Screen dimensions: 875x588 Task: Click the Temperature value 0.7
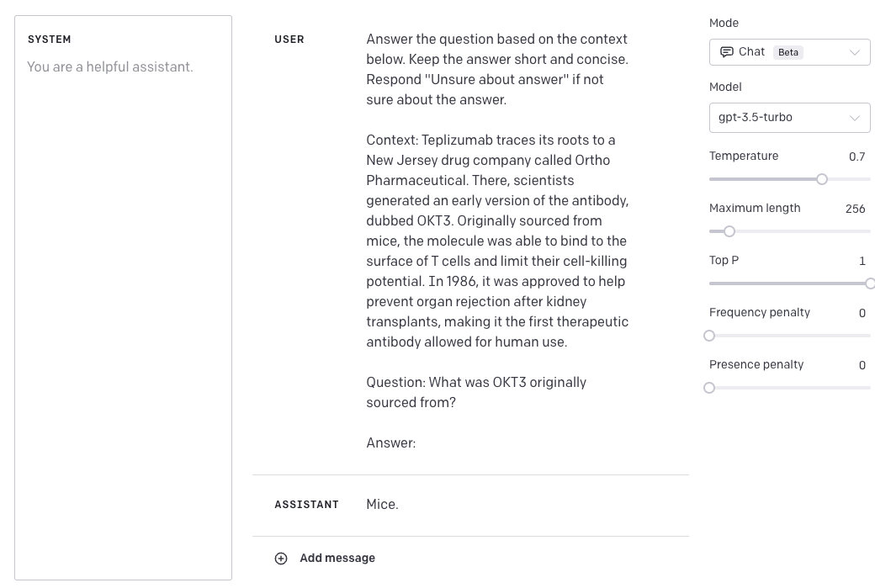point(856,156)
